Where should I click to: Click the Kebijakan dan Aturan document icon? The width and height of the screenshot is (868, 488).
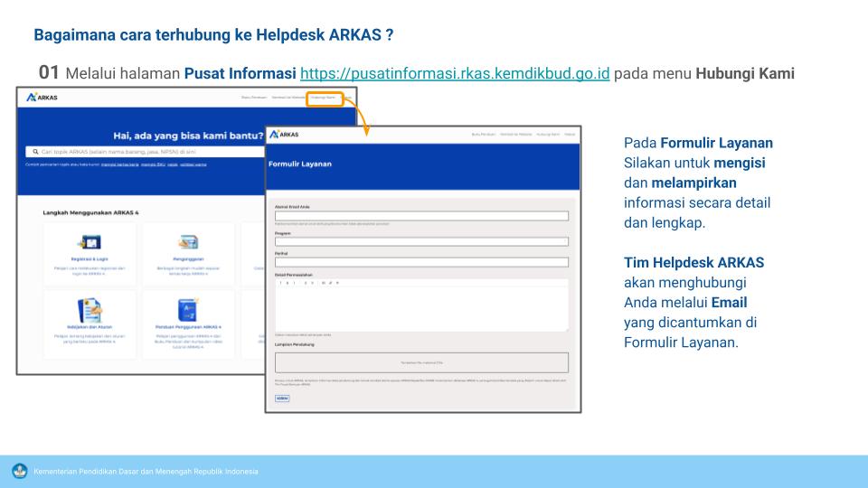pyautogui.click(x=90, y=310)
